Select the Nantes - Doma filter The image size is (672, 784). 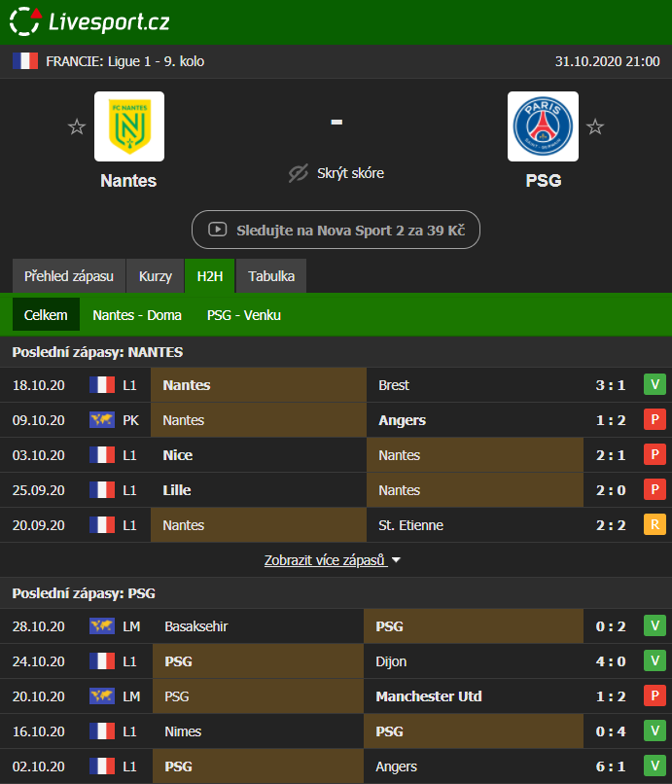(x=137, y=315)
